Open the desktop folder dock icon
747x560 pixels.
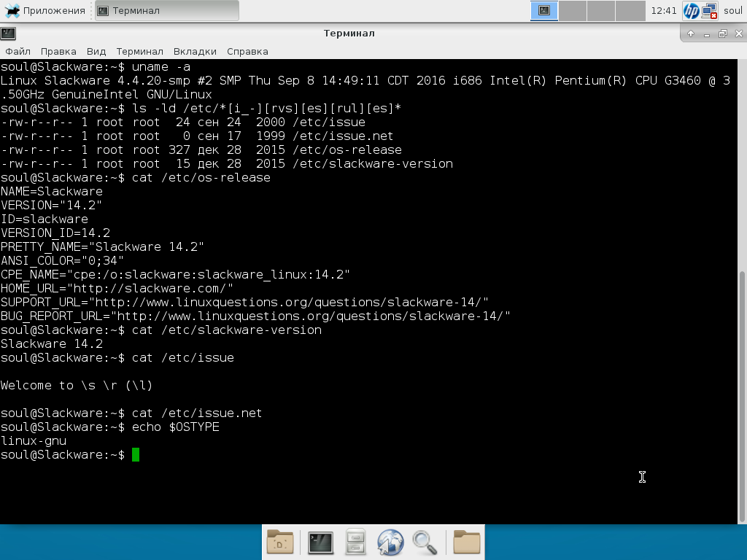click(x=280, y=542)
